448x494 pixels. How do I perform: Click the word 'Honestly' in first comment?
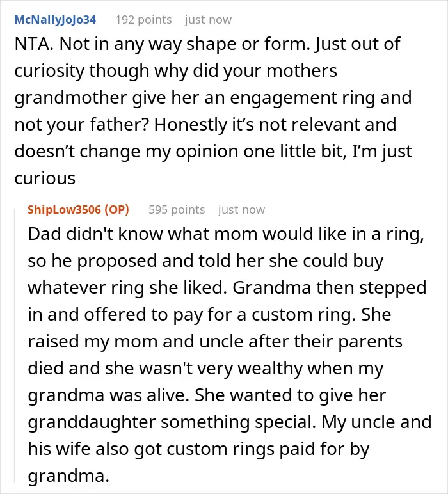pos(191,125)
